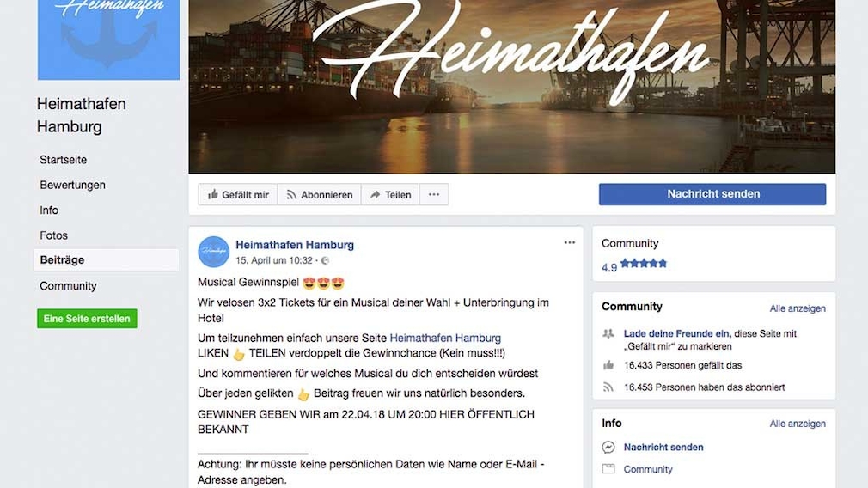Screen dimensions: 868x488
Task: Click the blue Nachricht senden button
Action: (x=712, y=194)
